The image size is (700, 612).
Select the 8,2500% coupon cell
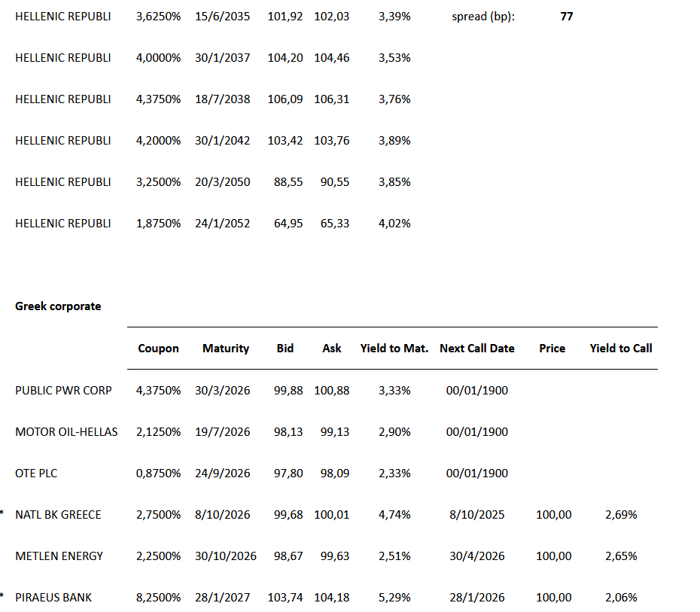point(158,598)
